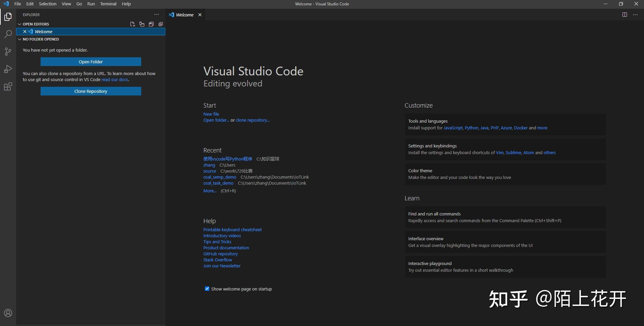This screenshot has height=326, width=644.
Task: Open the Search view in activity bar
Action: 8,34
